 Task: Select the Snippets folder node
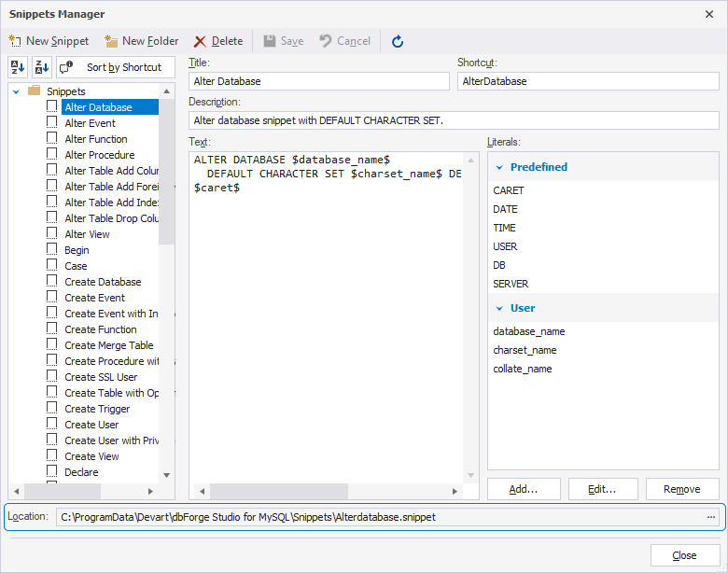click(x=66, y=91)
